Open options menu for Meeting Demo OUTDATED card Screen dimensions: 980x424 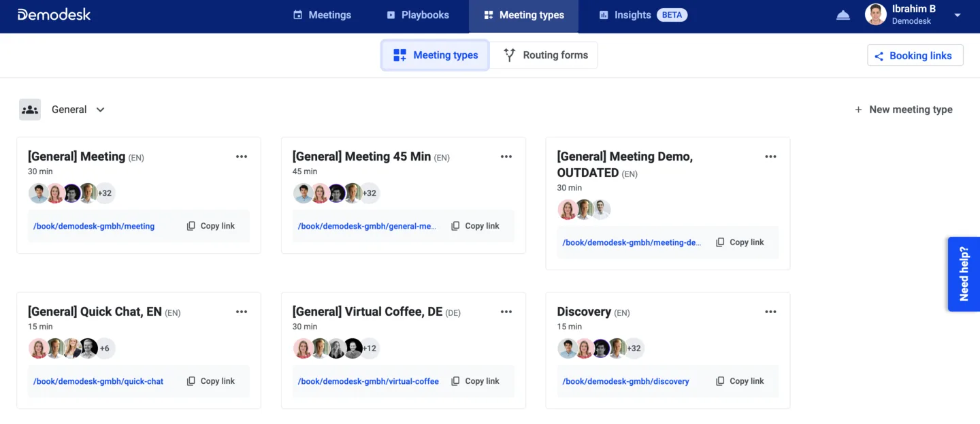770,157
